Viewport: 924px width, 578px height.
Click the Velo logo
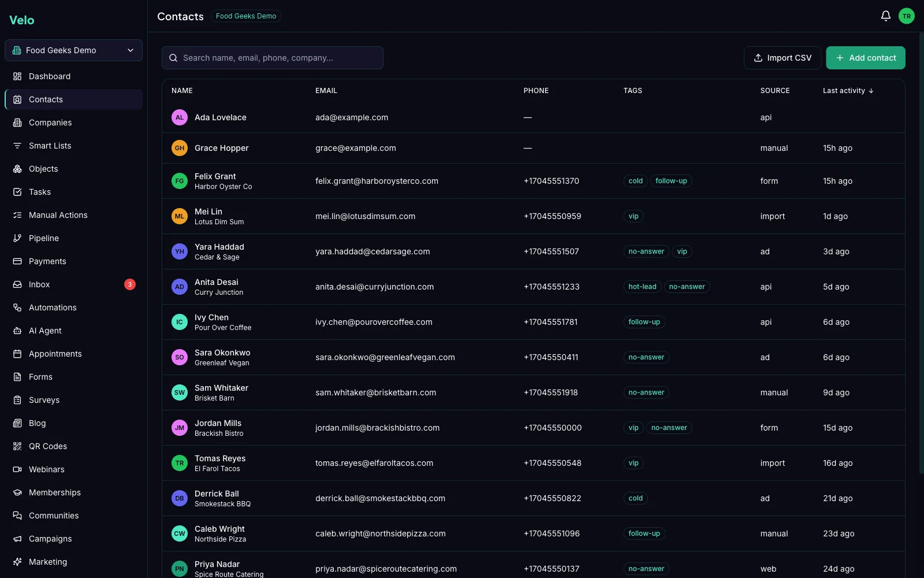pos(22,20)
